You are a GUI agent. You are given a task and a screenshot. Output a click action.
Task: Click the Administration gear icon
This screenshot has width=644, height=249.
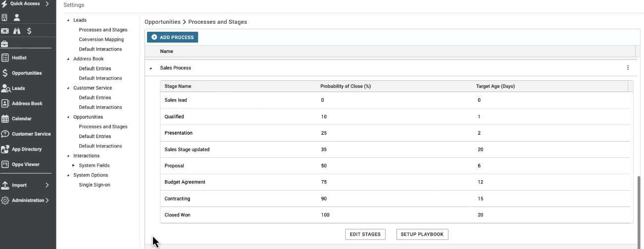pos(5,200)
